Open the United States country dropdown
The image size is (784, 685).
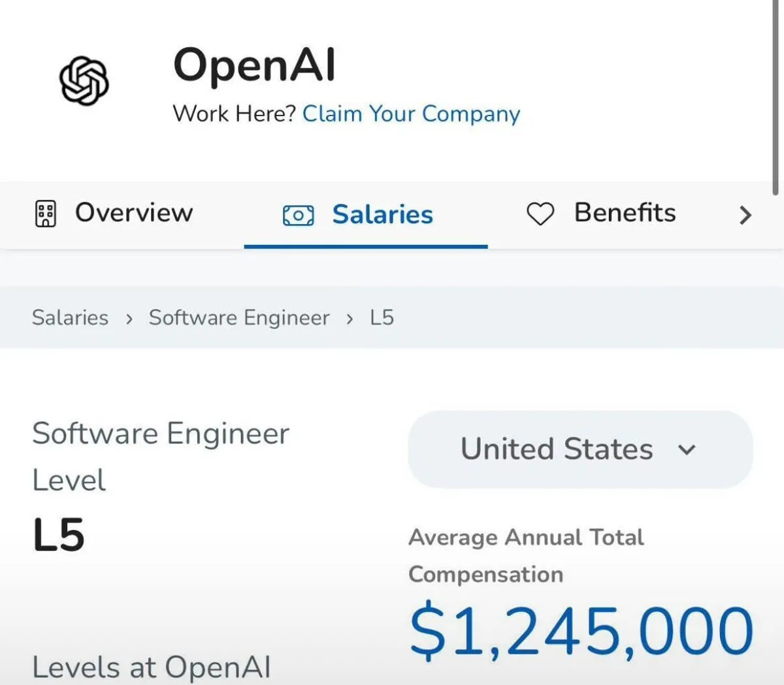click(x=580, y=449)
